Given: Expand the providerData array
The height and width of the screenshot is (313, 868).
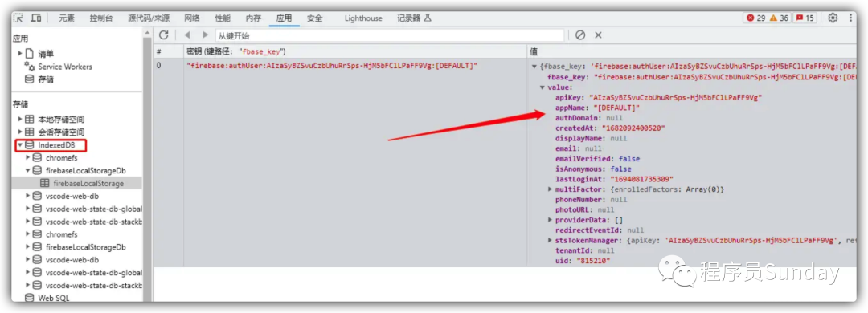Looking at the screenshot, I should [551, 220].
